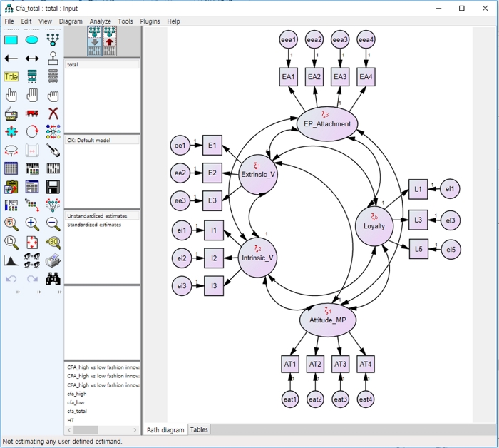The image size is (499, 448).
Task: Click the zoom in magnifier icon
Action: (32, 224)
